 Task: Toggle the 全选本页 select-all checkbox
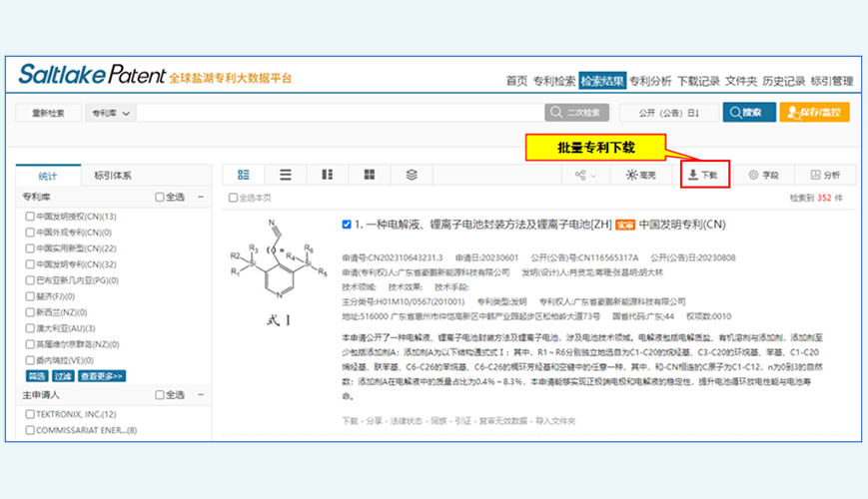coord(233,198)
